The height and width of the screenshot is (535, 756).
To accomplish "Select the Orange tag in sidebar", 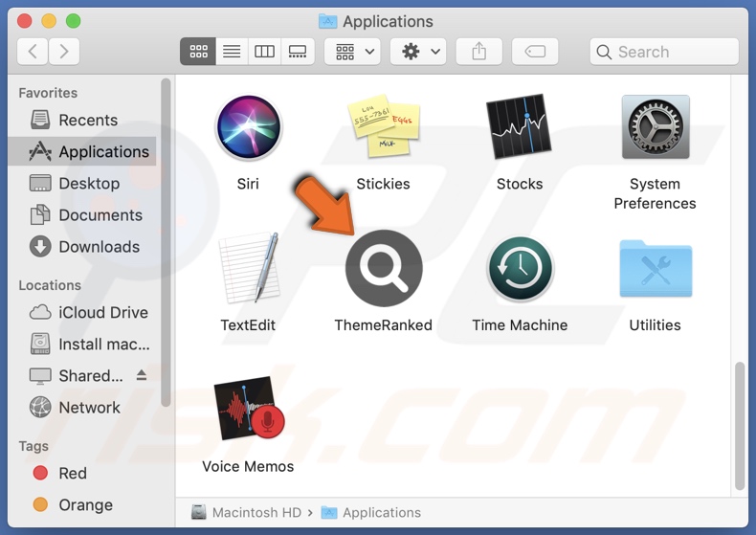I will tap(82, 504).
